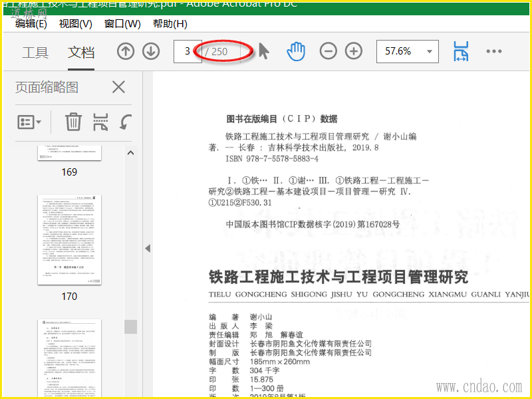Image resolution: width=532 pixels, height=399 pixels.
Task: Delete selected pages with trash icon
Action: (73, 122)
